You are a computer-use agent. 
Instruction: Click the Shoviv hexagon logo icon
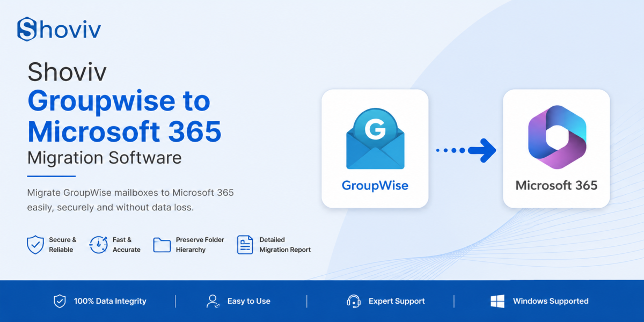(x=27, y=29)
